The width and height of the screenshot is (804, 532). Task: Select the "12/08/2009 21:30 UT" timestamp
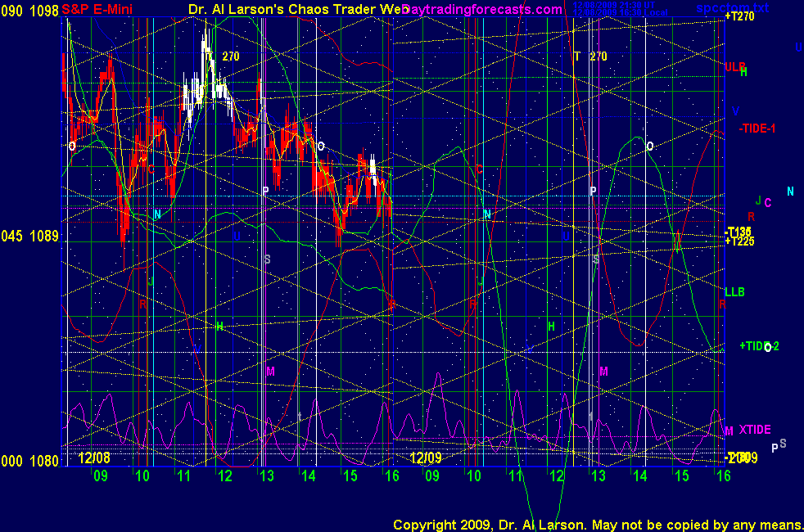tap(614, 5)
